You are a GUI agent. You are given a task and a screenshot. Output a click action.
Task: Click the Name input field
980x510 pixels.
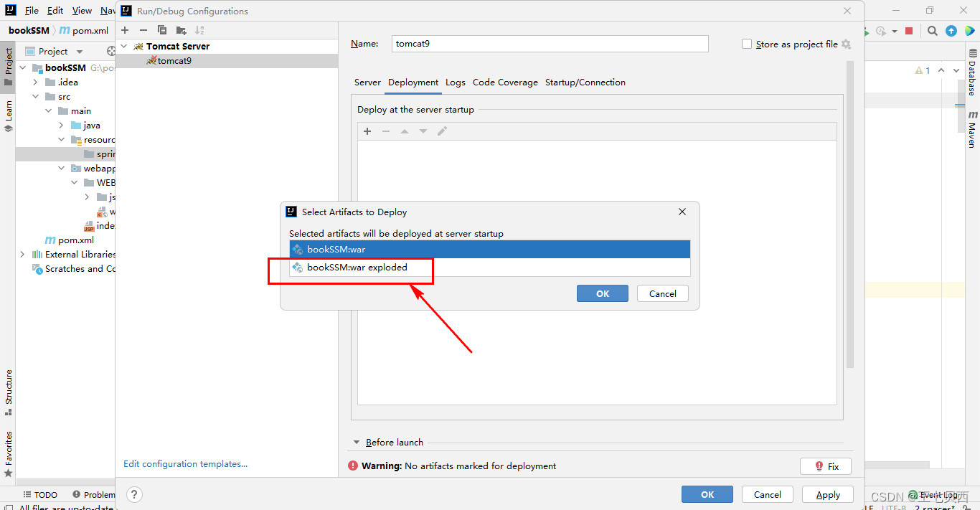[x=550, y=44]
